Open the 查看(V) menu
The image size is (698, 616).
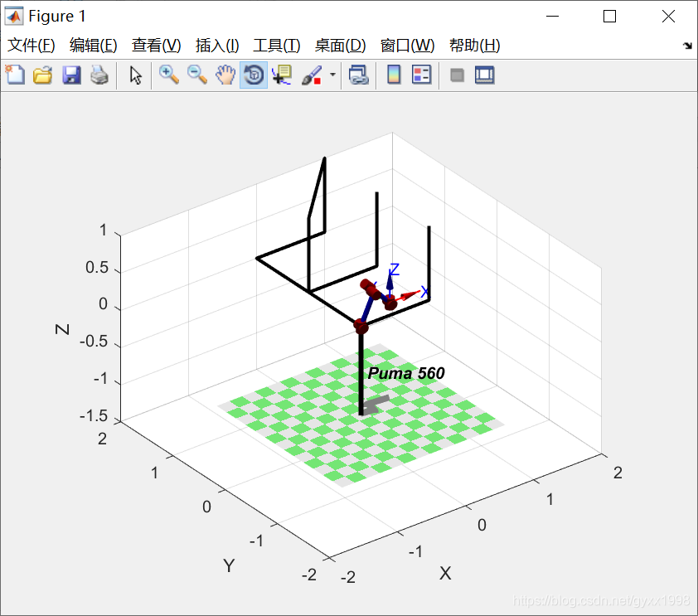click(x=156, y=46)
